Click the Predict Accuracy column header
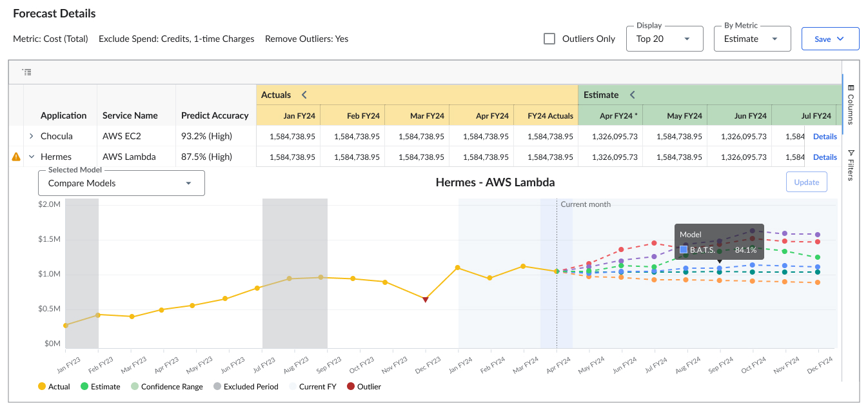 point(215,115)
